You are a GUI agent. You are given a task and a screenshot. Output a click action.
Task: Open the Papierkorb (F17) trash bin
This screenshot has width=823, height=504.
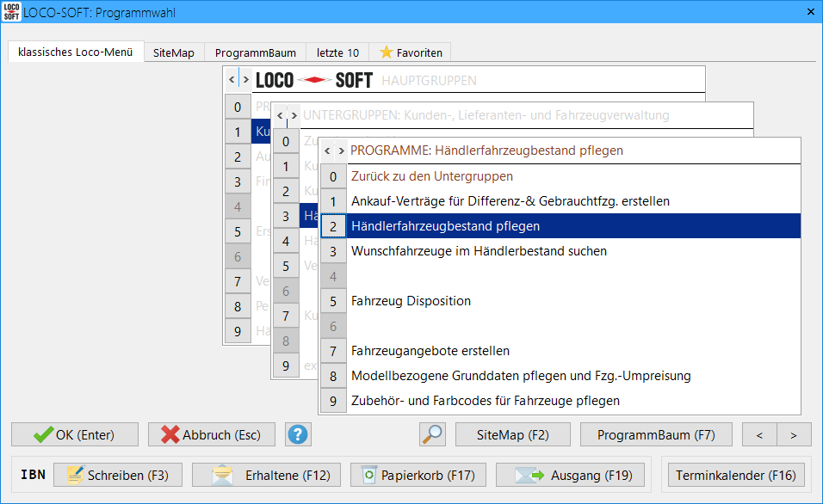point(418,475)
